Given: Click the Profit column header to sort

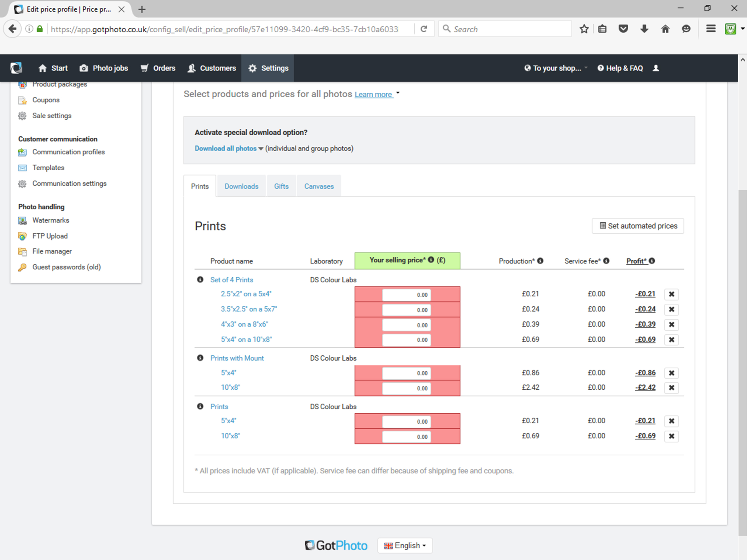Looking at the screenshot, I should [637, 261].
